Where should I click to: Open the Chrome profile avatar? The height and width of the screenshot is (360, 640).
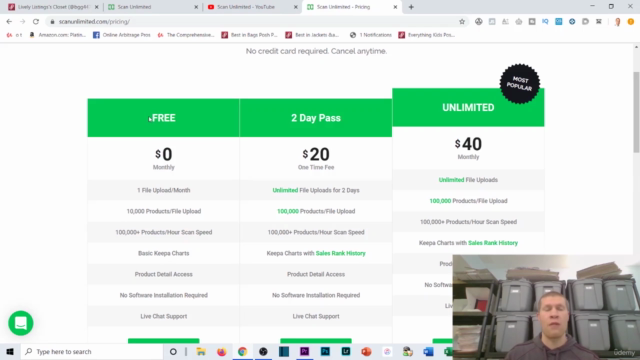click(x=618, y=22)
